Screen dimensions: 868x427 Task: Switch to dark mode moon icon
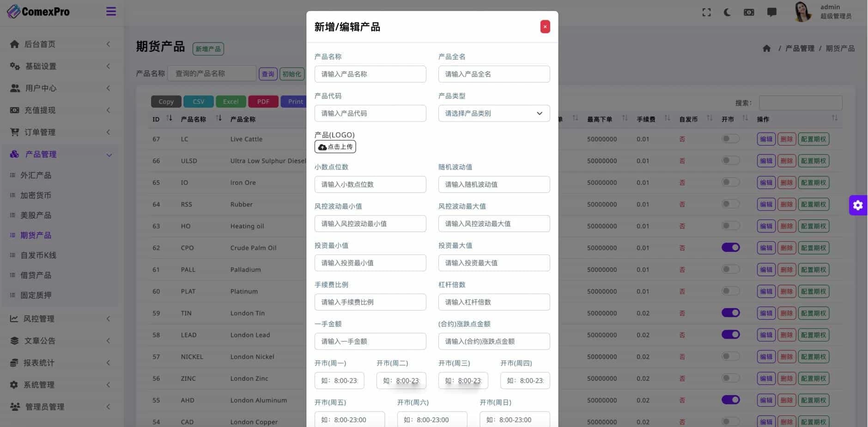[727, 12]
